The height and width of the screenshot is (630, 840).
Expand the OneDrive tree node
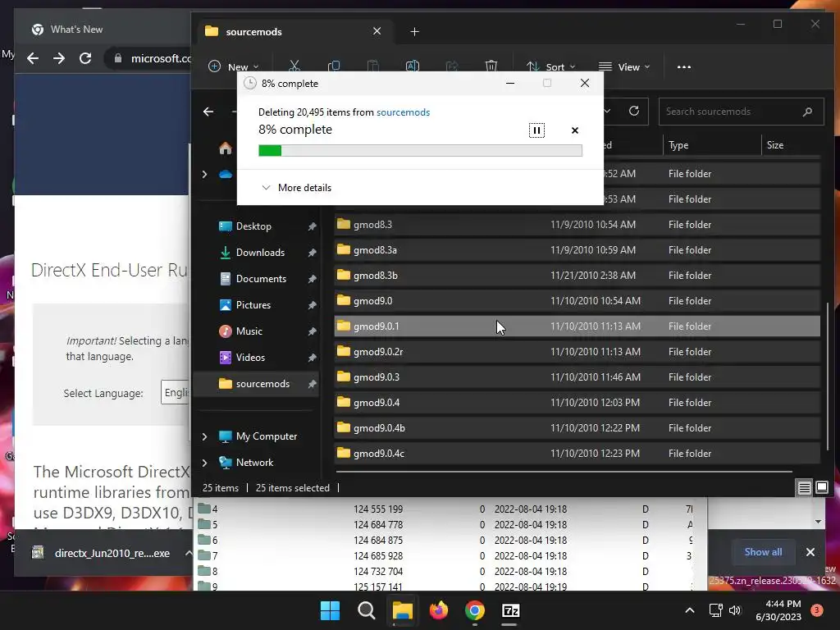coord(204,174)
